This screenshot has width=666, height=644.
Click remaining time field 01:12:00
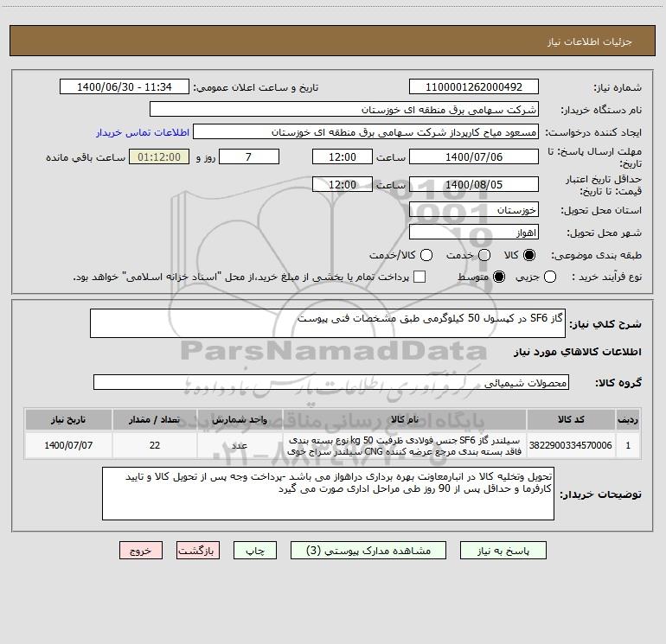(159, 156)
